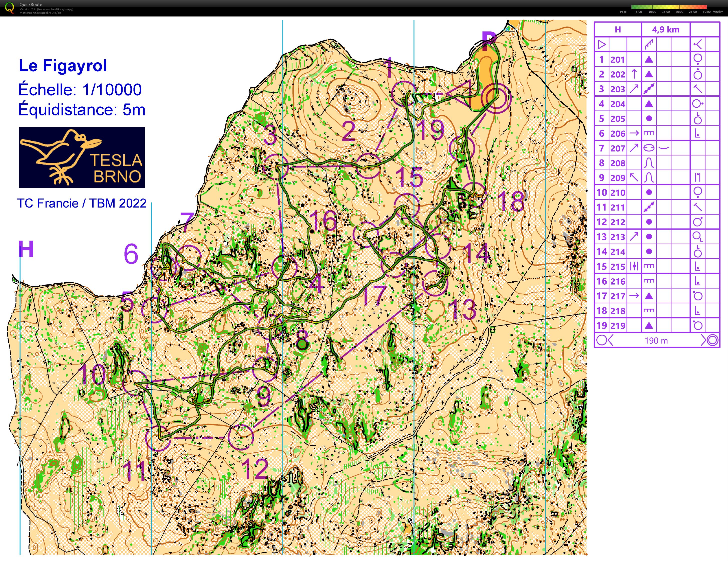Click the between-objects symbol in row 215
Image resolution: width=728 pixels, height=561 pixels.
click(634, 267)
